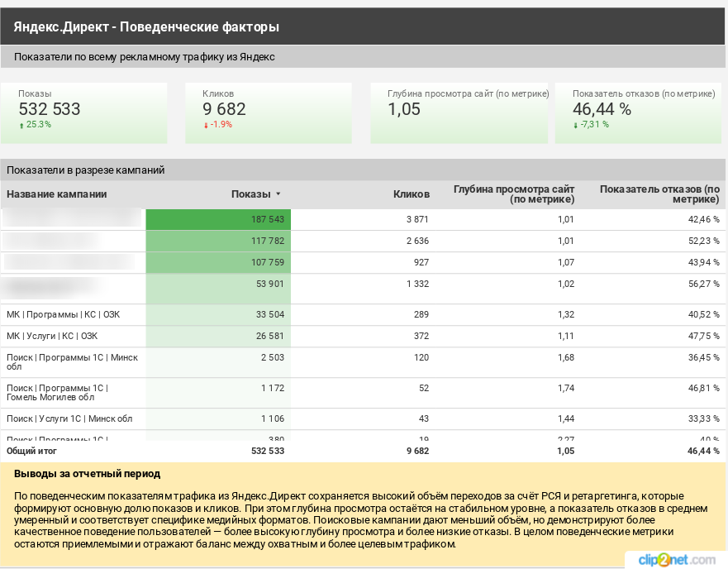Click the Общий итог totals row label
Image resolution: width=728 pixels, height=569 pixels.
pos(31,451)
